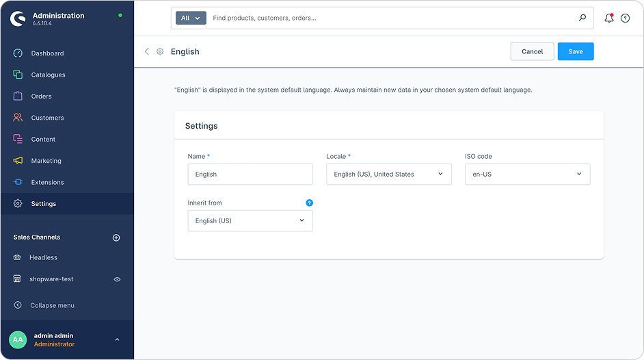This screenshot has height=360, width=644.
Task: Open the Inherit from dropdown
Action: 250,221
